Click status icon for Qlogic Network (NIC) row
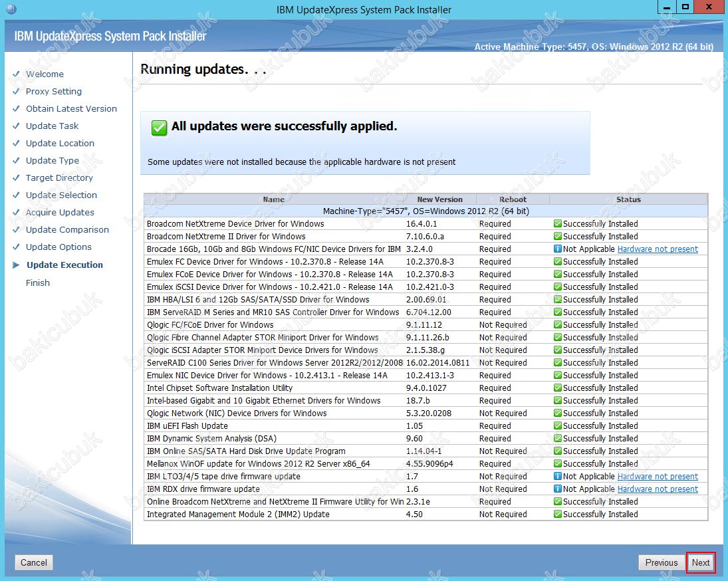Screen dimensions: 728x581 click(558, 413)
